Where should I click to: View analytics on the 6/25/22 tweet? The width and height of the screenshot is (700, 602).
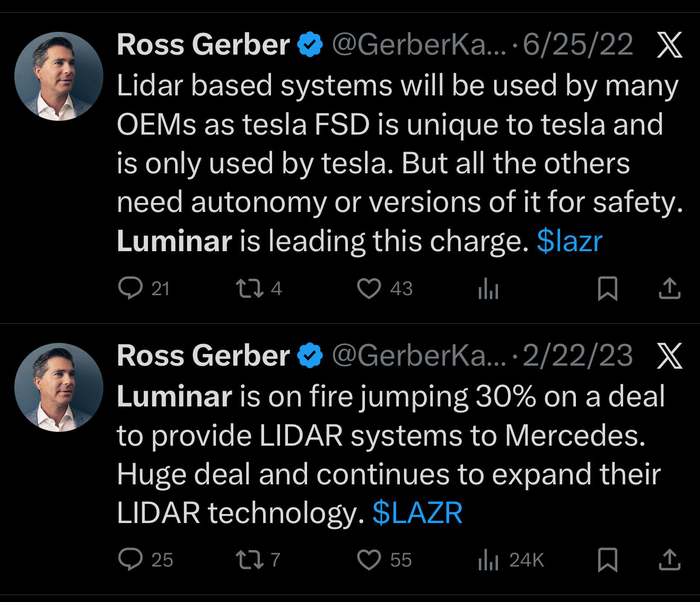488,289
